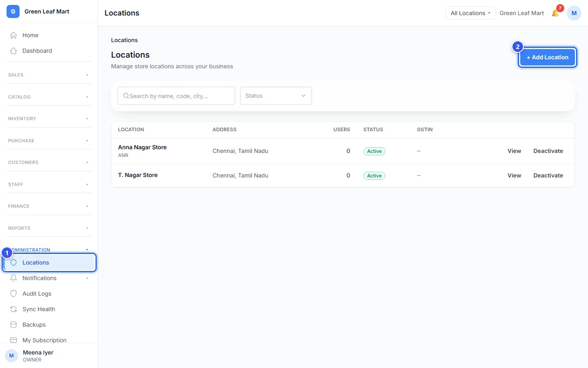Image resolution: width=588 pixels, height=368 pixels.
Task: Click the Dashboard icon in sidebar
Action: pyautogui.click(x=13, y=51)
